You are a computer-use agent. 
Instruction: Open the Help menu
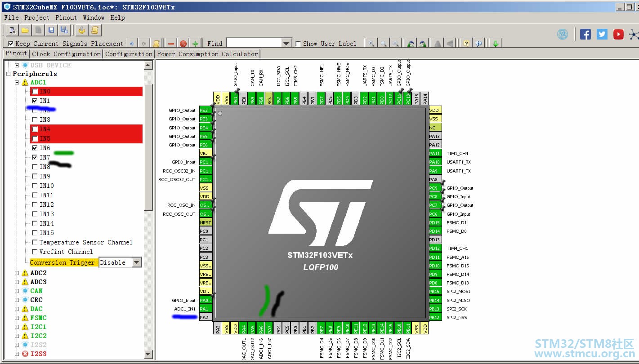pos(117,18)
